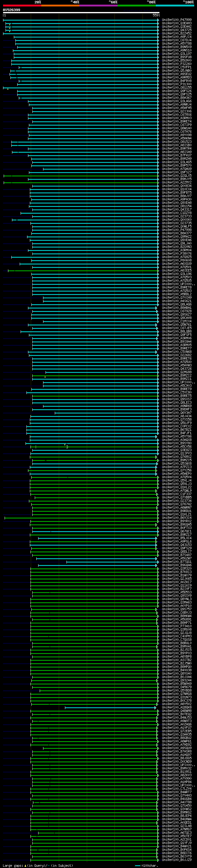Click the white query sequence bar

pyautogui.click(x=81, y=13)
